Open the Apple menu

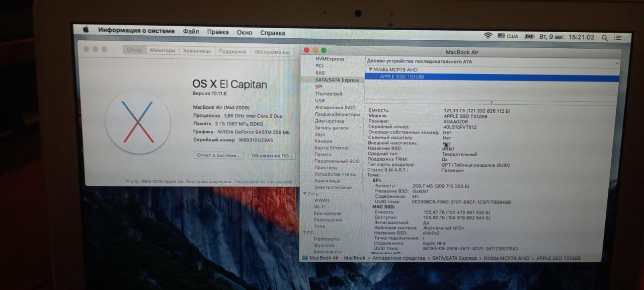pos(86,30)
